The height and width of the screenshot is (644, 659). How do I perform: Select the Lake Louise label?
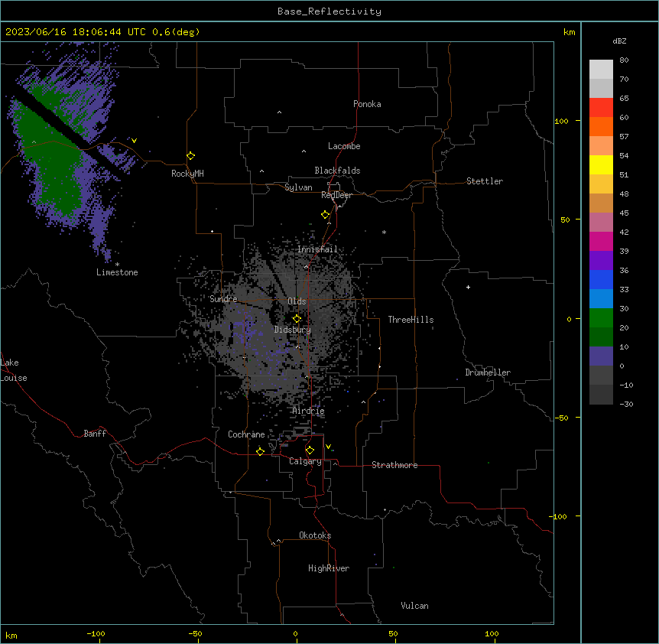click(14, 370)
